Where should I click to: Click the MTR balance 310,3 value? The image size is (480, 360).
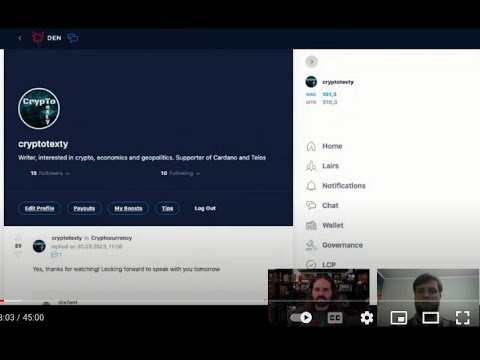pyautogui.click(x=330, y=102)
